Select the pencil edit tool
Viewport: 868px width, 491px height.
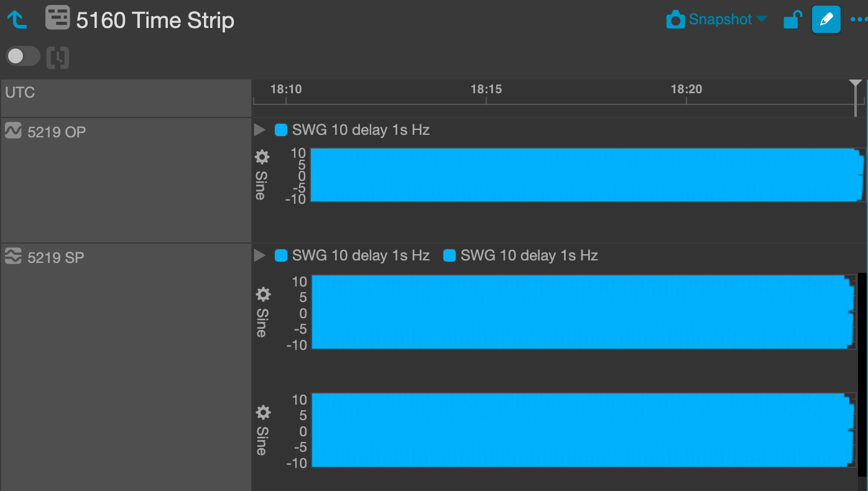[x=826, y=19]
